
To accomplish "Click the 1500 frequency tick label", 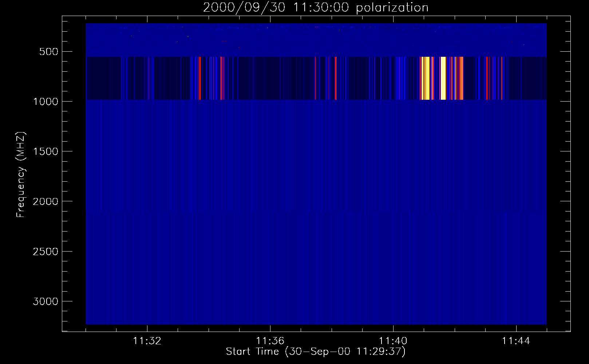I will point(46,151).
